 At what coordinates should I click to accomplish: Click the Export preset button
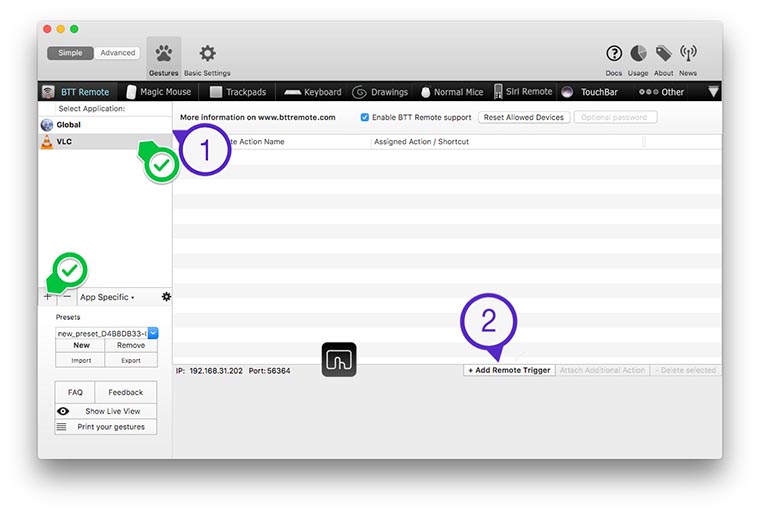point(131,360)
